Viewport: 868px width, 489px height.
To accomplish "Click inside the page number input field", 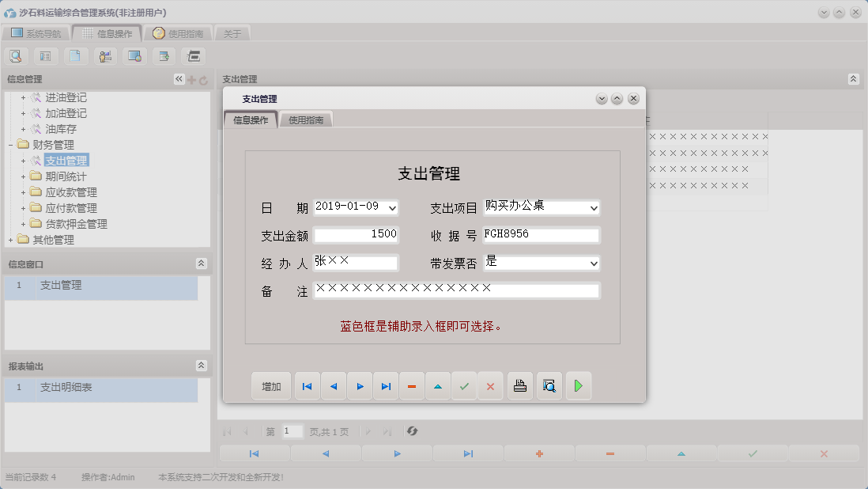I will [291, 431].
